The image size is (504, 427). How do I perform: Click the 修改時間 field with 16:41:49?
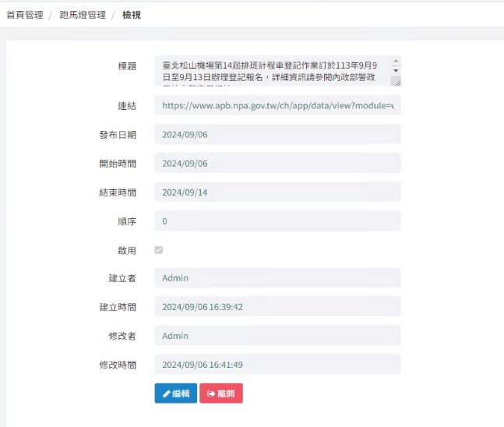pyautogui.click(x=278, y=365)
